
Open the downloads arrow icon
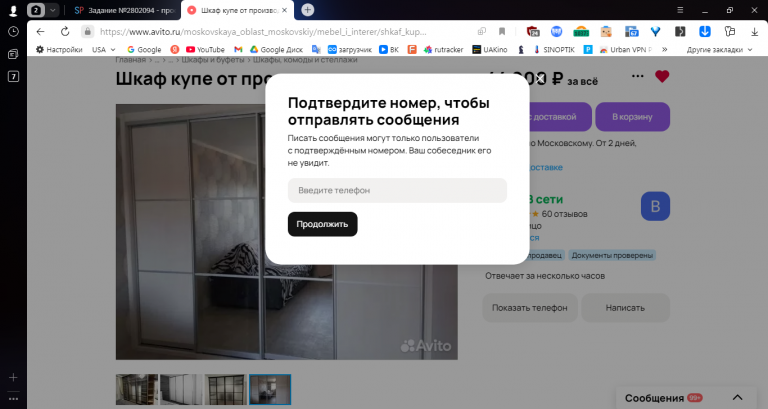click(754, 32)
